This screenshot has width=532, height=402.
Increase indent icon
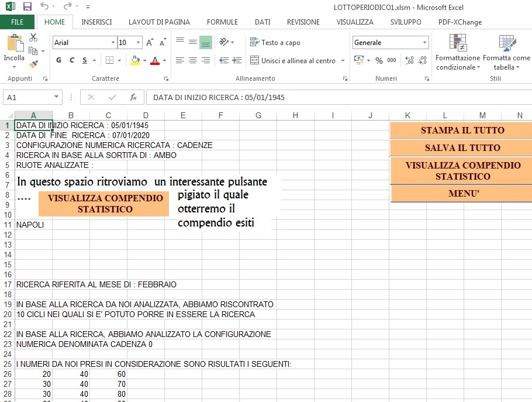(x=237, y=60)
